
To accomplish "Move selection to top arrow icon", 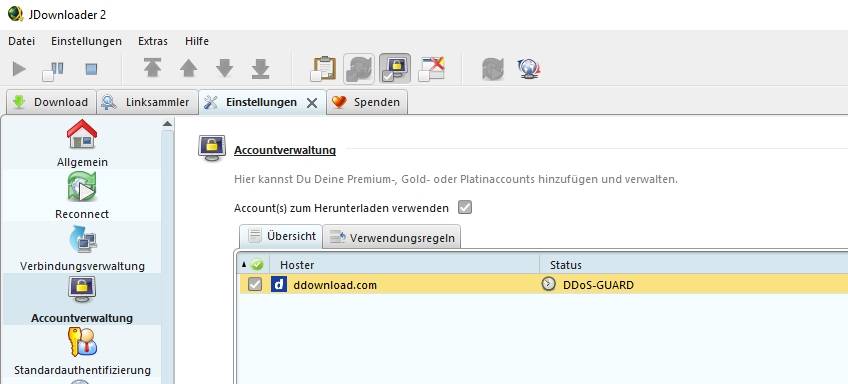I will [x=153, y=69].
